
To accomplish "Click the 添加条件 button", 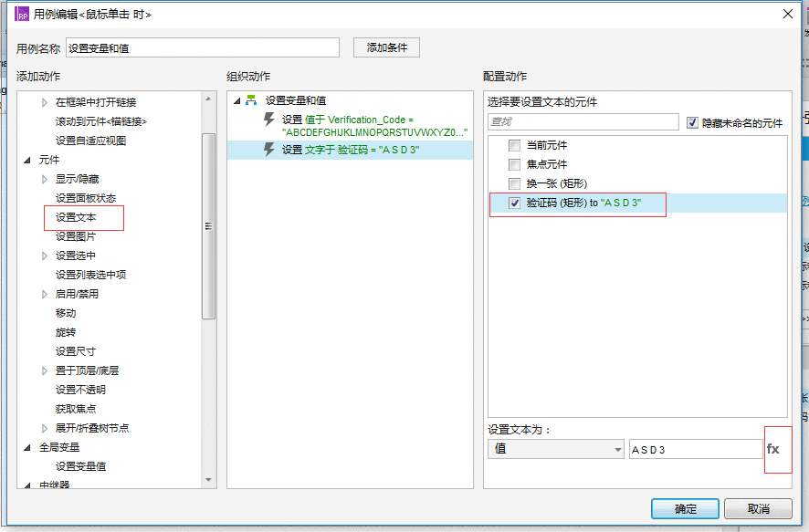I will pyautogui.click(x=386, y=47).
